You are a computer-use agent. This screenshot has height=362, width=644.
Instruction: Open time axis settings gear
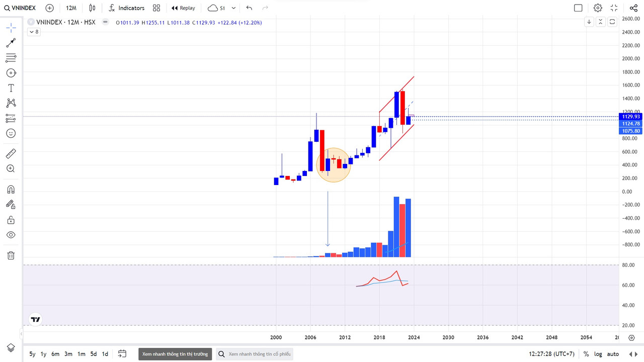[632, 338]
